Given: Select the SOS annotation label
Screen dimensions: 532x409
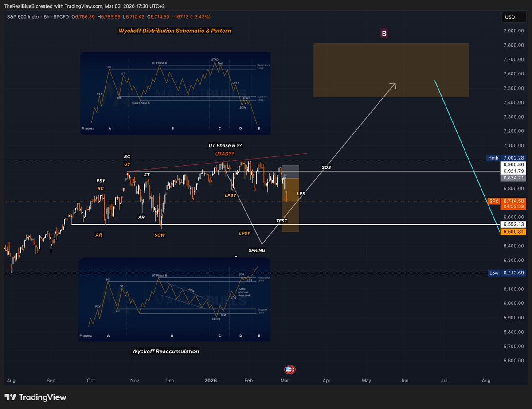Looking at the screenshot, I should (326, 168).
